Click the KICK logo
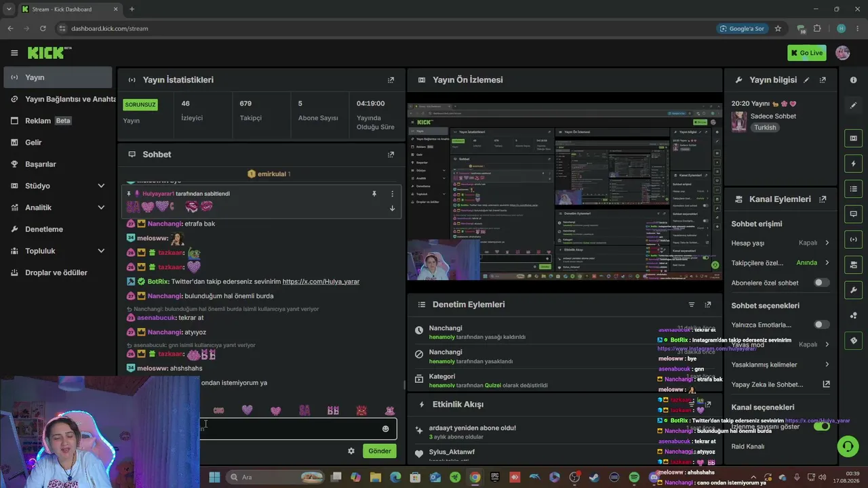The height and width of the screenshot is (488, 868). click(50, 53)
